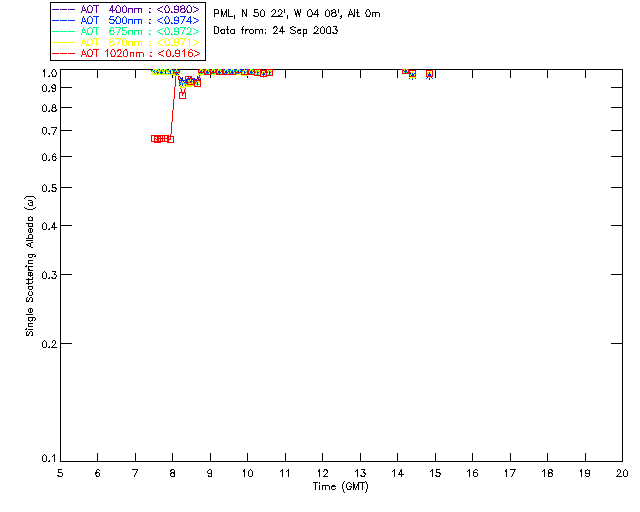This screenshot has width=640, height=512.
Task: Click the 16 x-axis tick label
Action: pos(472,473)
